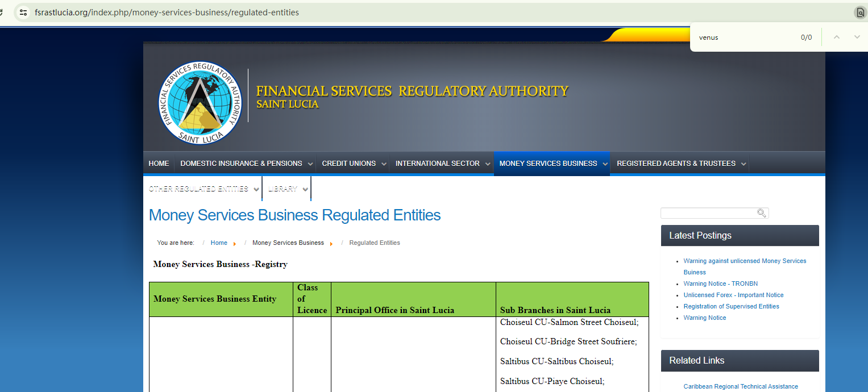The image size is (868, 392).
Task: Open the last Warning Notice posting link
Action: coord(704,318)
